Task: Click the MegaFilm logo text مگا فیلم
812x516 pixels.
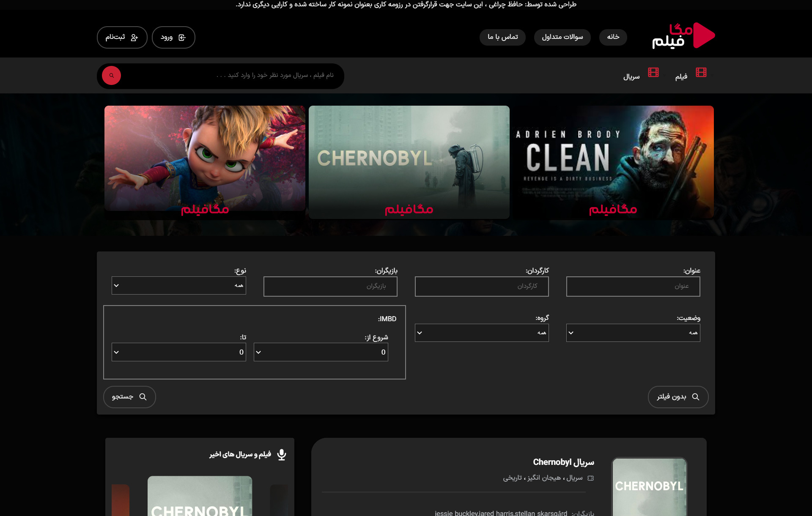Action: 672,36
